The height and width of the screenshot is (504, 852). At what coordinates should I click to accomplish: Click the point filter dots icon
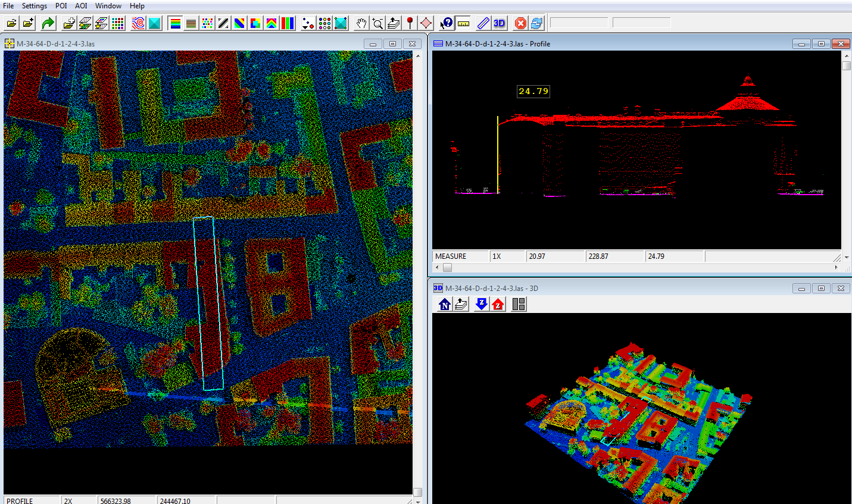pos(308,23)
